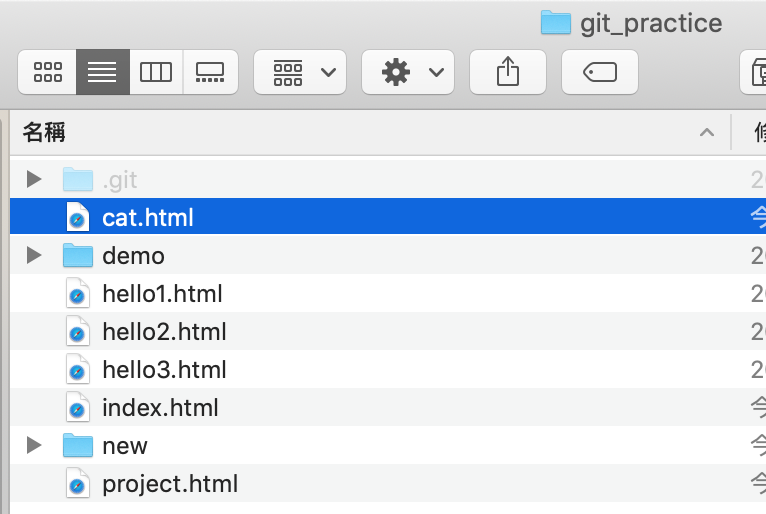The height and width of the screenshot is (514, 766).
Task: Open the gear action menu
Action: point(408,72)
